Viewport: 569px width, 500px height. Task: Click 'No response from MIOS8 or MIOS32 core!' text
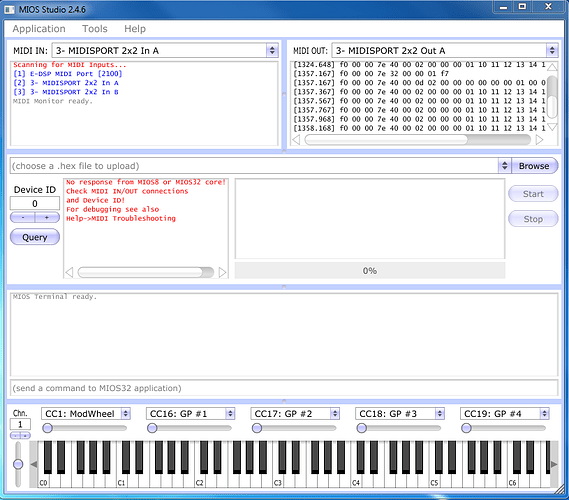point(146,182)
